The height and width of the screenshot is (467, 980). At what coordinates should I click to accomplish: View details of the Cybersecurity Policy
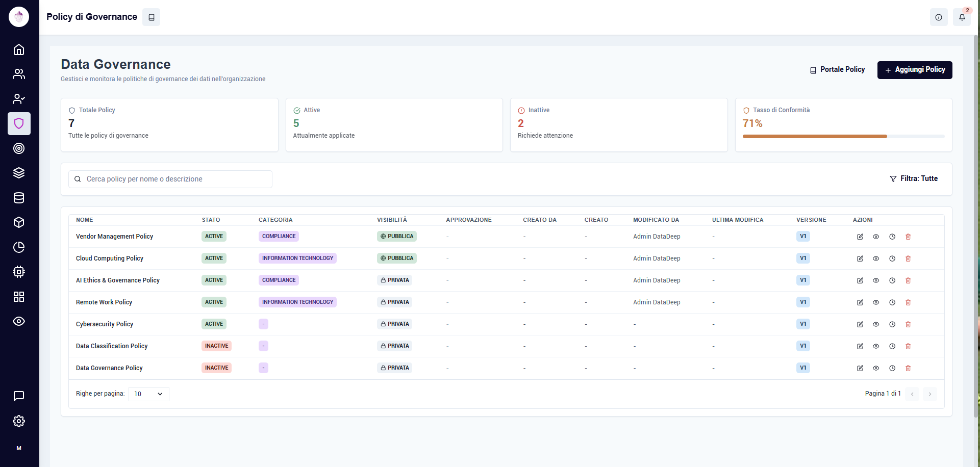pyautogui.click(x=876, y=324)
